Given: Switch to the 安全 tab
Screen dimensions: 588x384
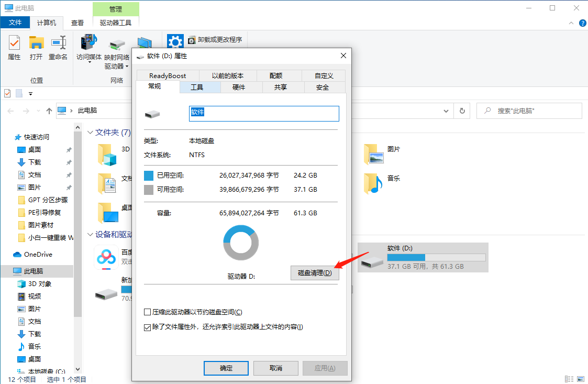Looking at the screenshot, I should [323, 87].
